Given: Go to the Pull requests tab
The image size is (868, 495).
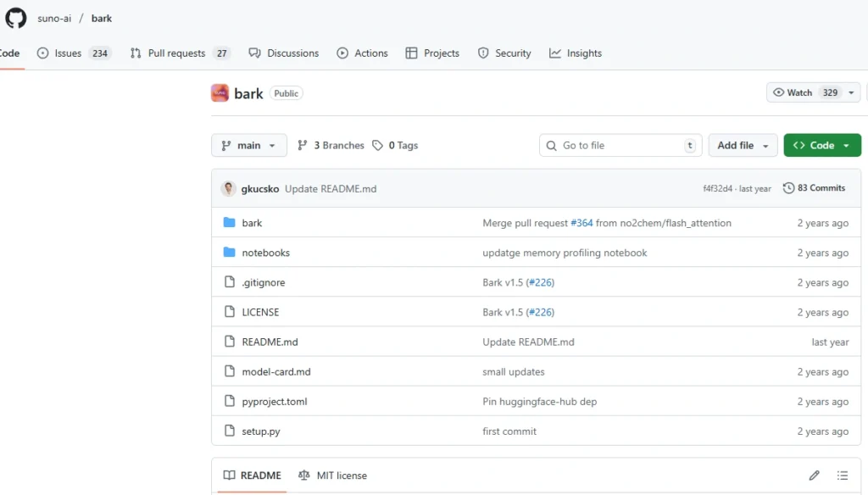Looking at the screenshot, I should [x=180, y=53].
